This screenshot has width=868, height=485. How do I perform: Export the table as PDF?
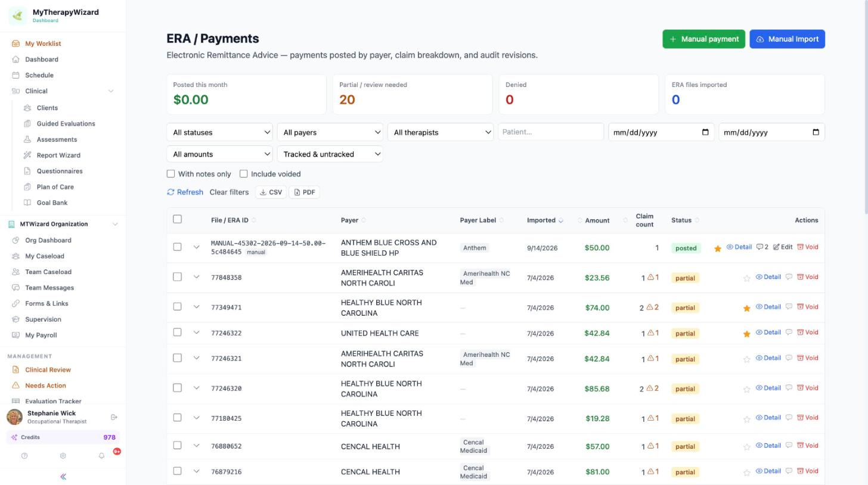304,192
